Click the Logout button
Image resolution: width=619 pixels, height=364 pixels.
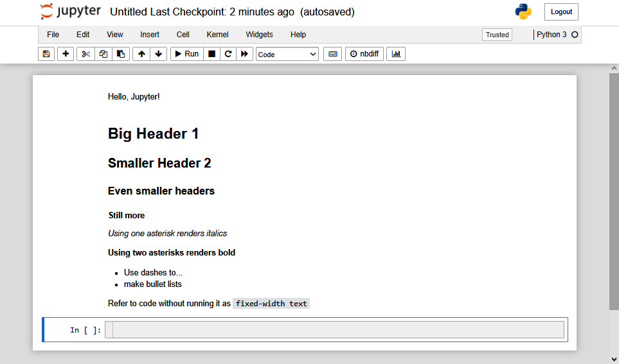pyautogui.click(x=561, y=12)
